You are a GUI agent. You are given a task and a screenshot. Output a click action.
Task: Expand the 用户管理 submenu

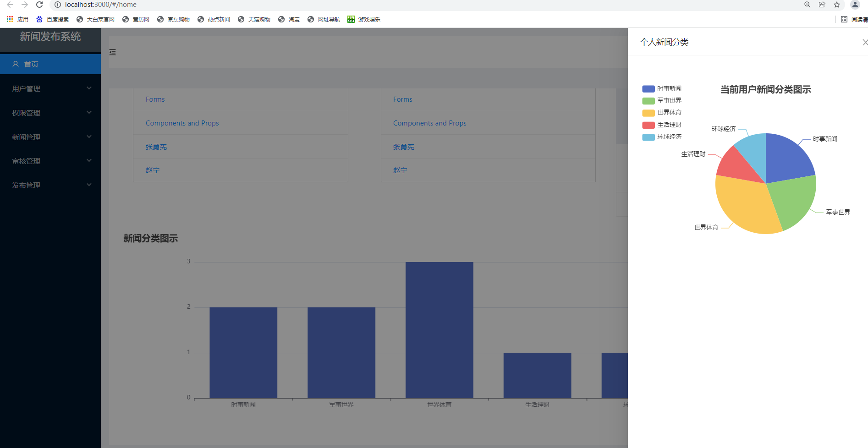tap(50, 88)
